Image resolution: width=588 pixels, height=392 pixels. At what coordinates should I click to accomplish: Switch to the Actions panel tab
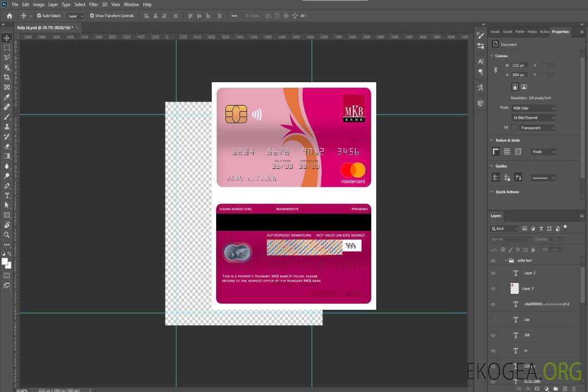click(x=544, y=32)
